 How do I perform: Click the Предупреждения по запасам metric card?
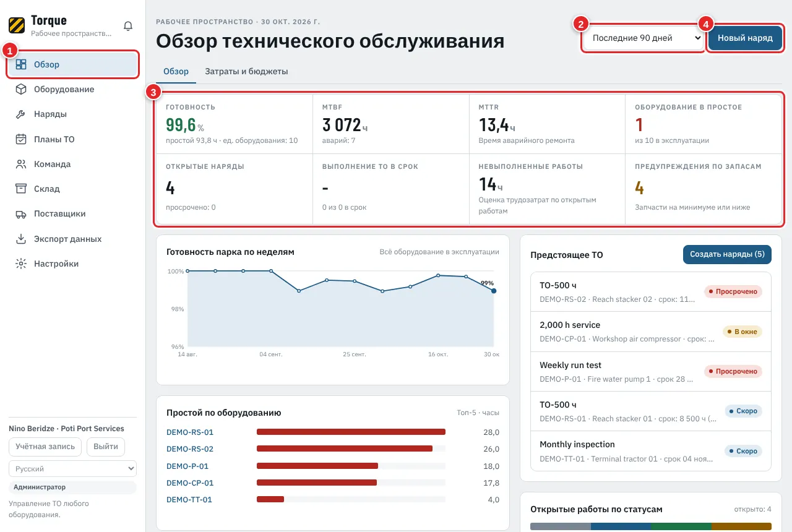pyautogui.click(x=704, y=189)
